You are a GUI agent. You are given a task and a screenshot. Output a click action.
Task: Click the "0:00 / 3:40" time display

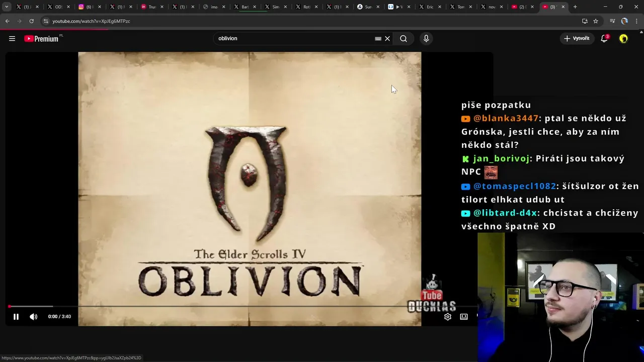point(59,317)
